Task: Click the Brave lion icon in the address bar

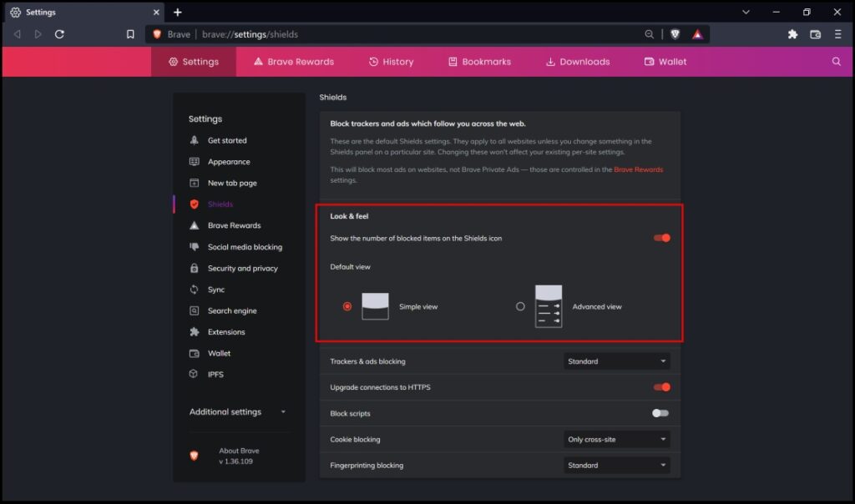Action: click(x=157, y=34)
